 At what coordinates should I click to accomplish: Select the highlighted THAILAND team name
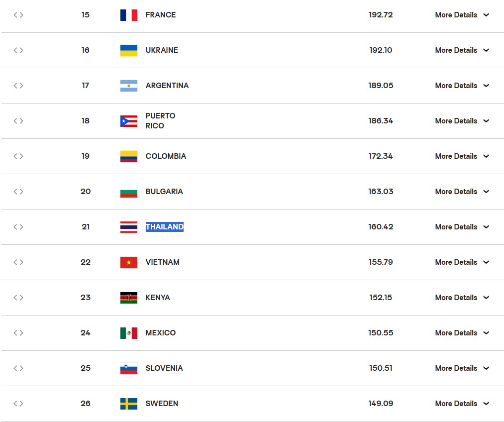[165, 227]
